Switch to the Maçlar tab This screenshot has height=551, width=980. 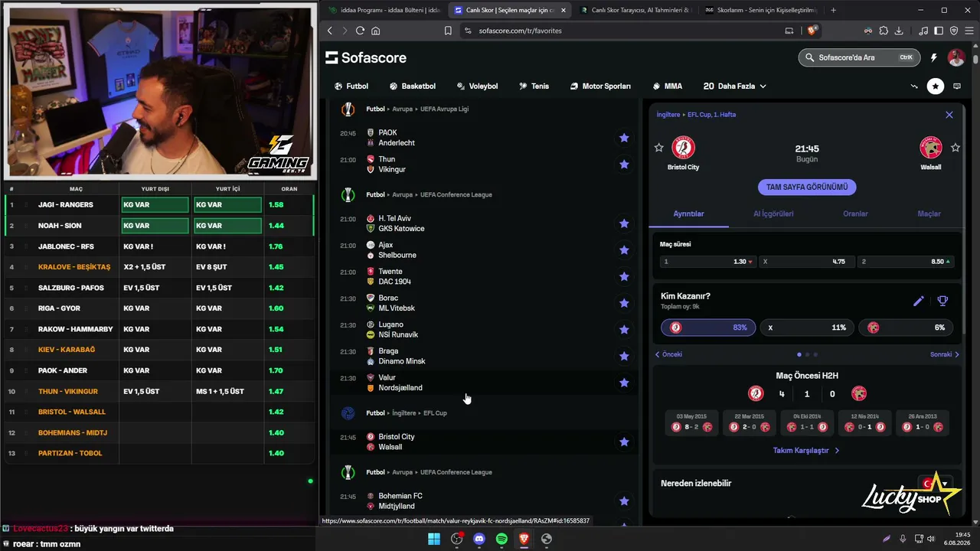point(929,214)
